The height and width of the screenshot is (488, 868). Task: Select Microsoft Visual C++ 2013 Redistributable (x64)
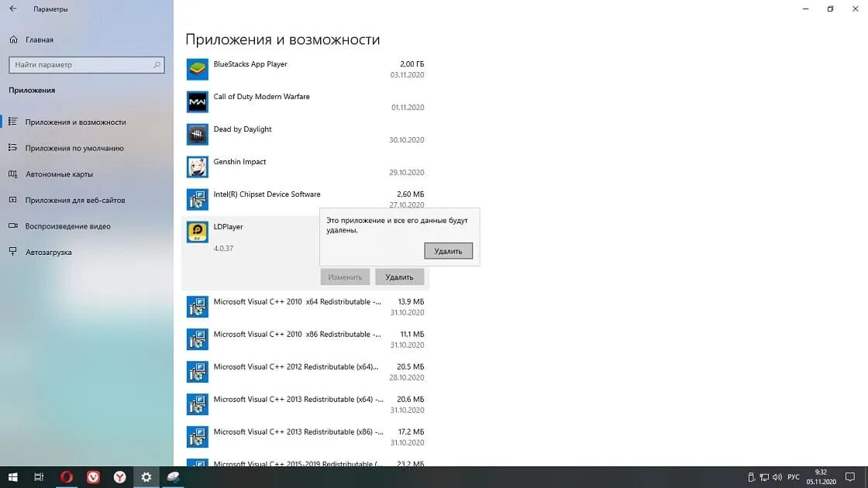[x=305, y=404]
